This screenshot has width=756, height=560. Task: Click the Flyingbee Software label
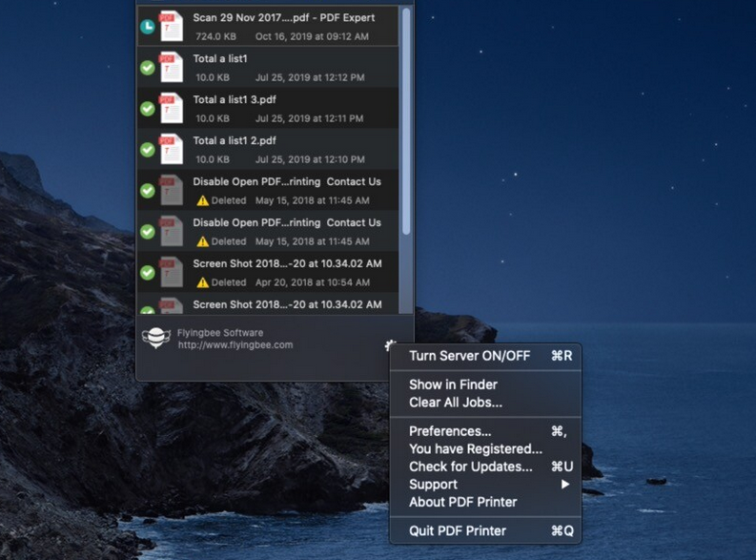click(x=220, y=333)
